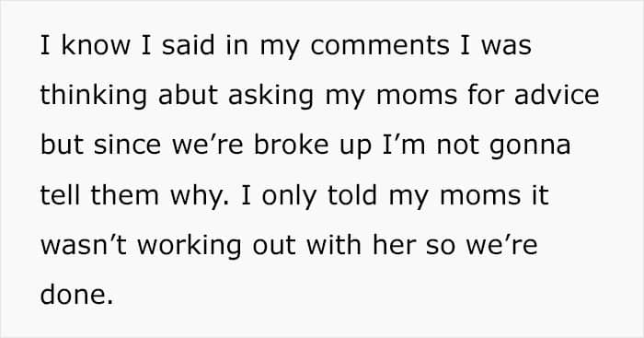This screenshot has width=644, height=338.
Task: Click the word "said"
Action: click(x=188, y=45)
